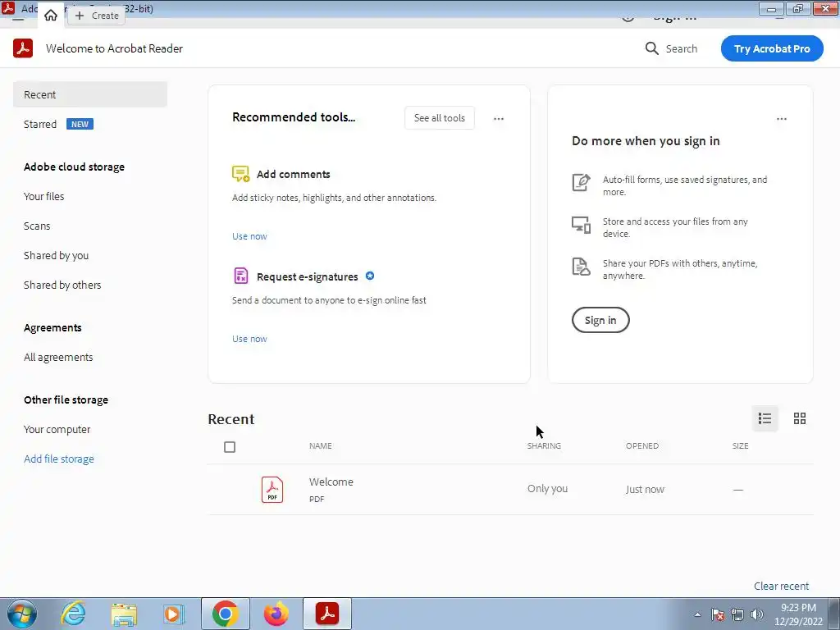Open the Welcome file name
The width and height of the screenshot is (840, 630).
click(331, 482)
